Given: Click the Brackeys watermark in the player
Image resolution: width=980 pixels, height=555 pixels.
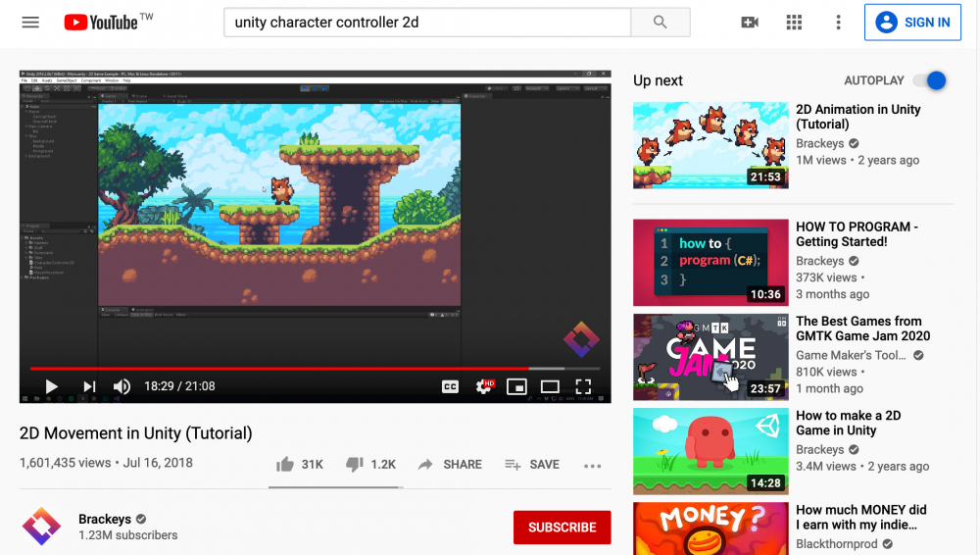Looking at the screenshot, I should [x=581, y=339].
